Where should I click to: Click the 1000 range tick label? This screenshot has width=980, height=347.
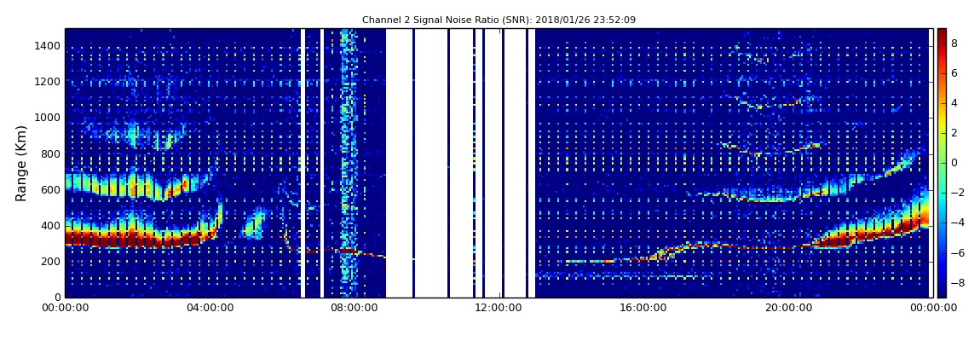[48, 118]
